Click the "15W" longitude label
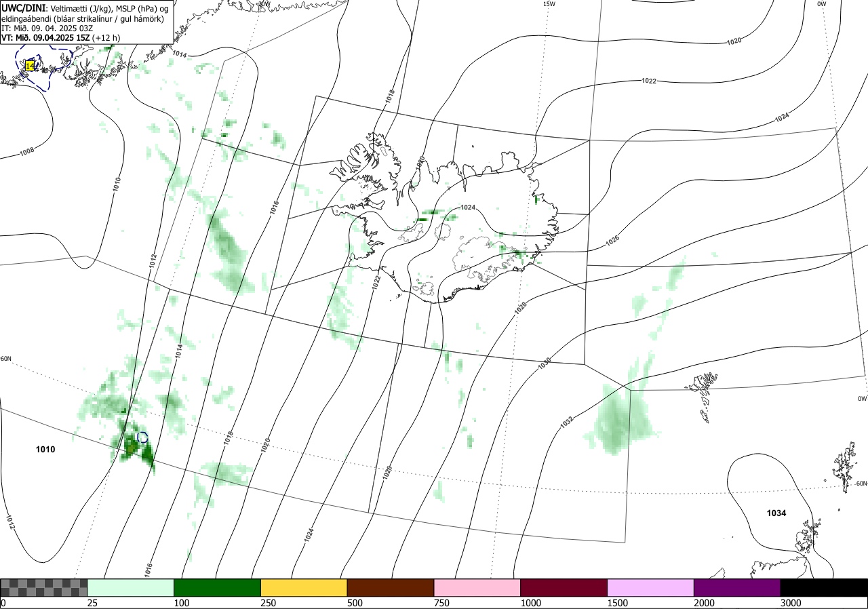 pos(549,4)
